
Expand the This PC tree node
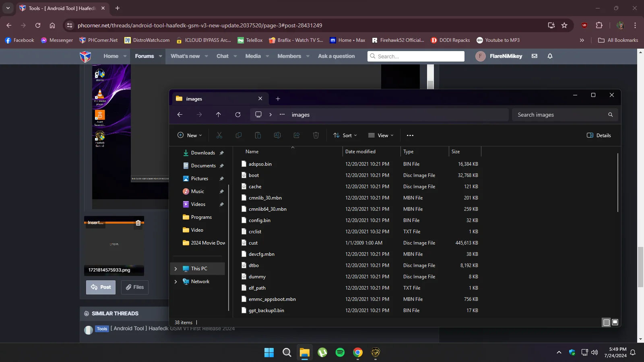176,269
